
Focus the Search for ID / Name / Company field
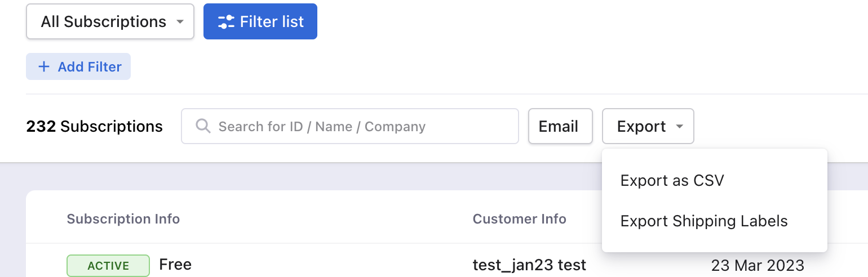coord(350,126)
